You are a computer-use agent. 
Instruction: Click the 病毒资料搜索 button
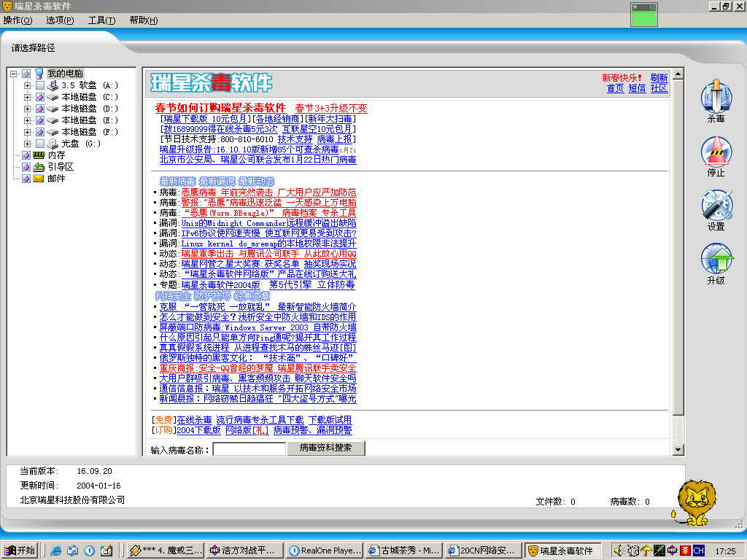pyautogui.click(x=326, y=448)
